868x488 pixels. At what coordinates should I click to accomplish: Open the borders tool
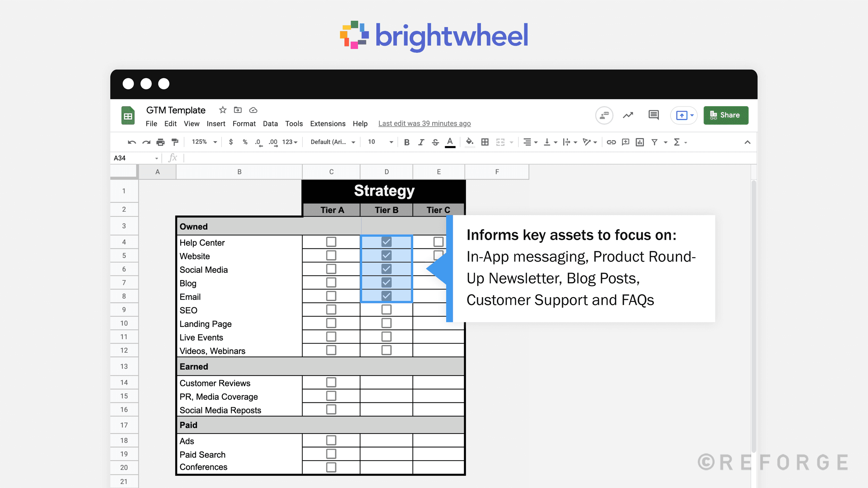coord(485,142)
